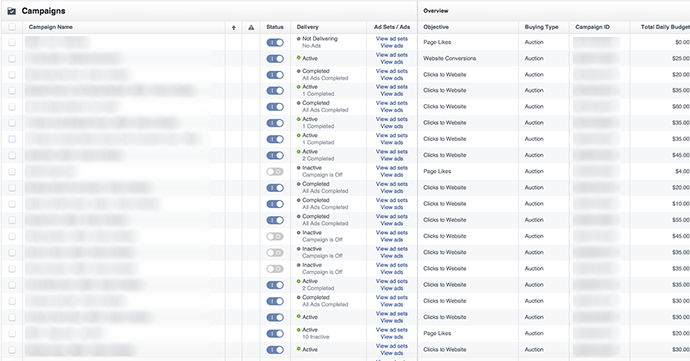Select the checkbox of the $55.00 budget campaign

tap(12, 220)
